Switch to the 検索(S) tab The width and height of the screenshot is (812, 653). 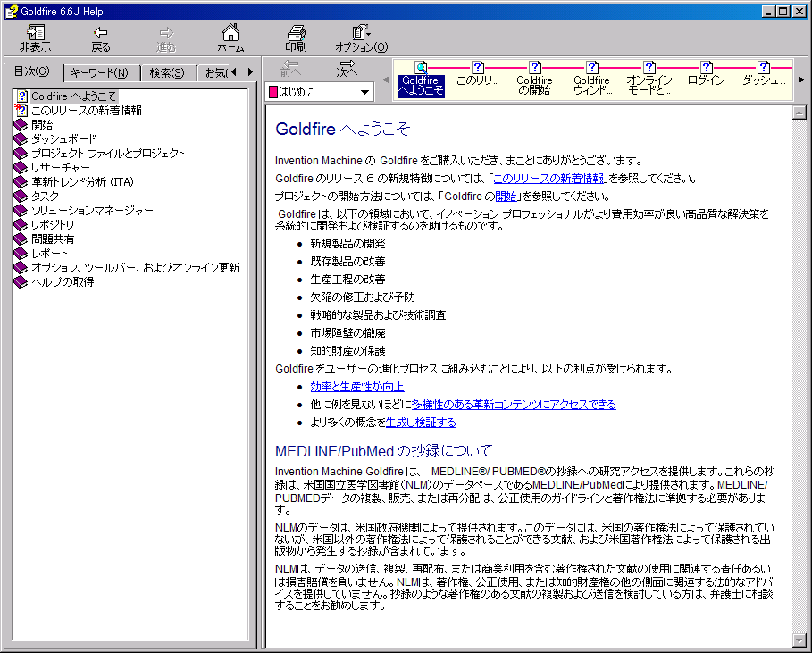click(x=167, y=73)
